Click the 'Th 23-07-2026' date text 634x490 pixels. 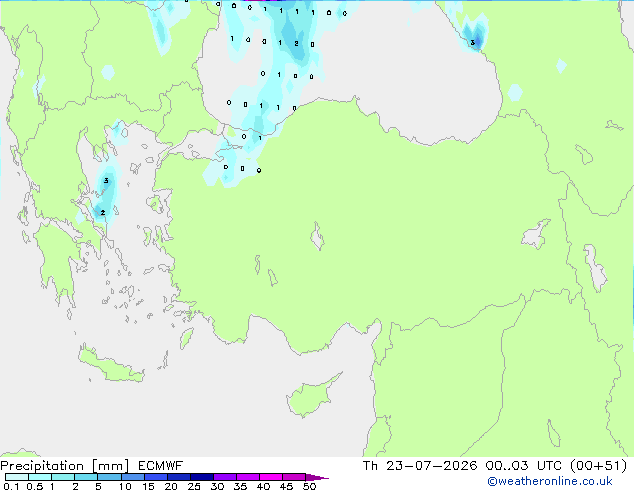point(420,466)
